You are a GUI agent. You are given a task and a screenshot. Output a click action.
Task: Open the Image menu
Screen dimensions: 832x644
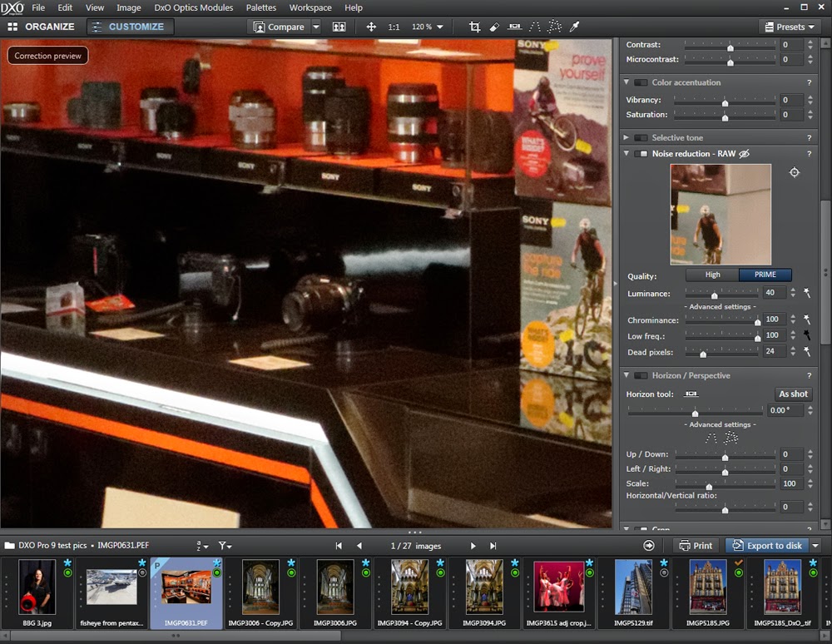128,7
